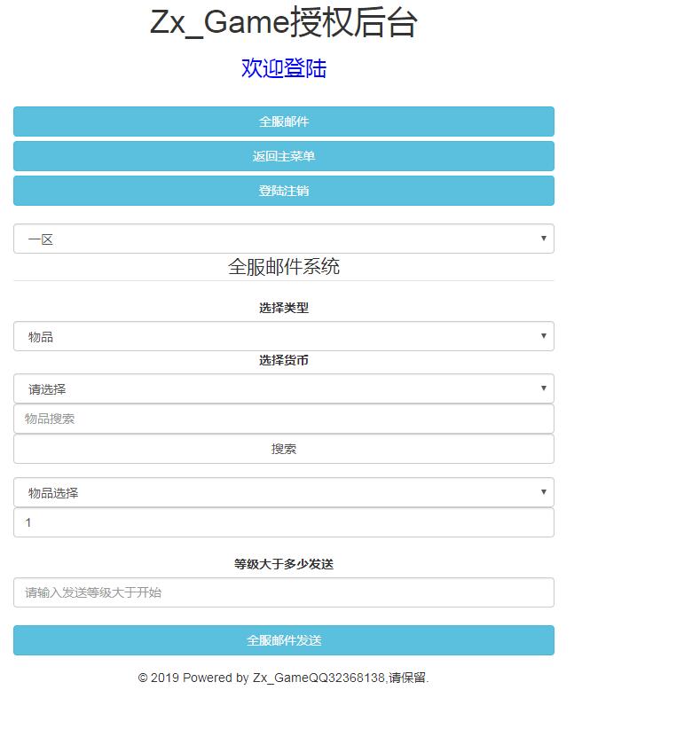Click the Zx_Game授权后台 page title
Screen dimensions: 700x729
point(284,23)
